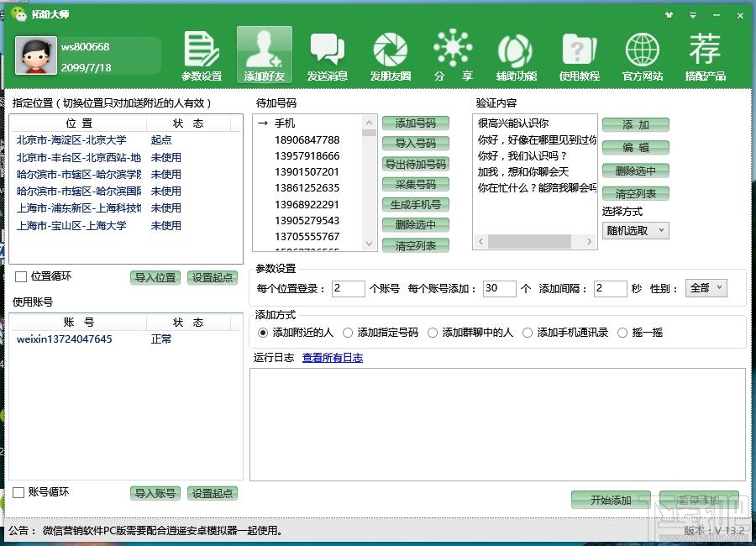The height and width of the screenshot is (546, 756).
Task: Click the 开始添加 button
Action: point(611,500)
